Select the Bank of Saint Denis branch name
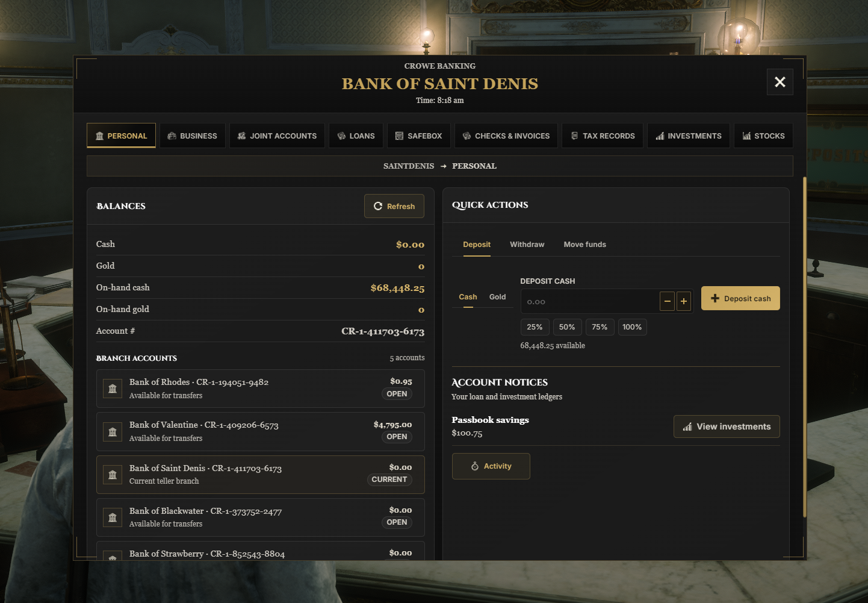 point(205,469)
